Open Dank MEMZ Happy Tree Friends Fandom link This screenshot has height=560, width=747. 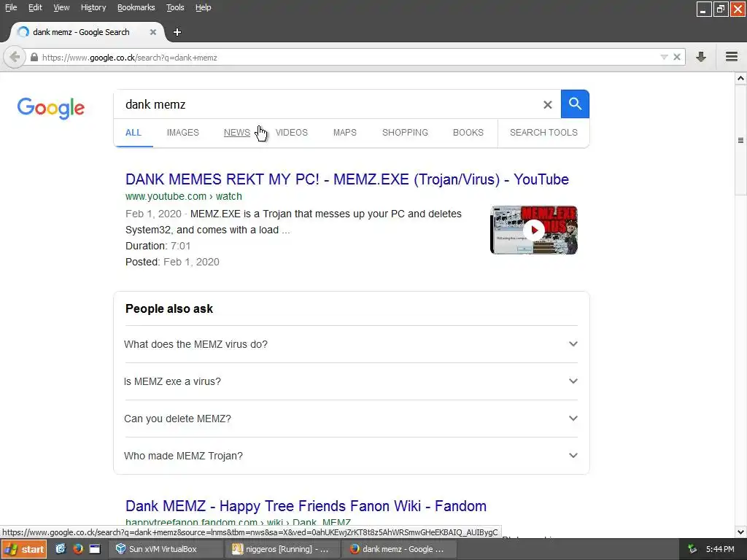[x=306, y=506]
